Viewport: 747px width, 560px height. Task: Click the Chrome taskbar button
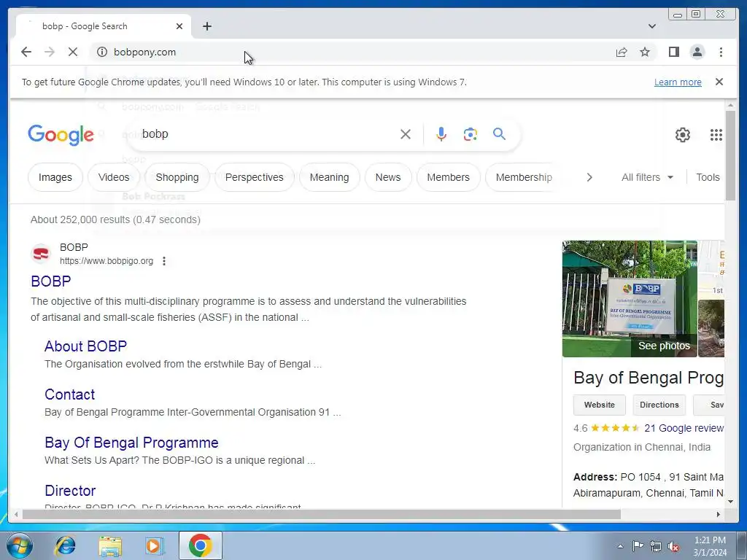(200, 545)
